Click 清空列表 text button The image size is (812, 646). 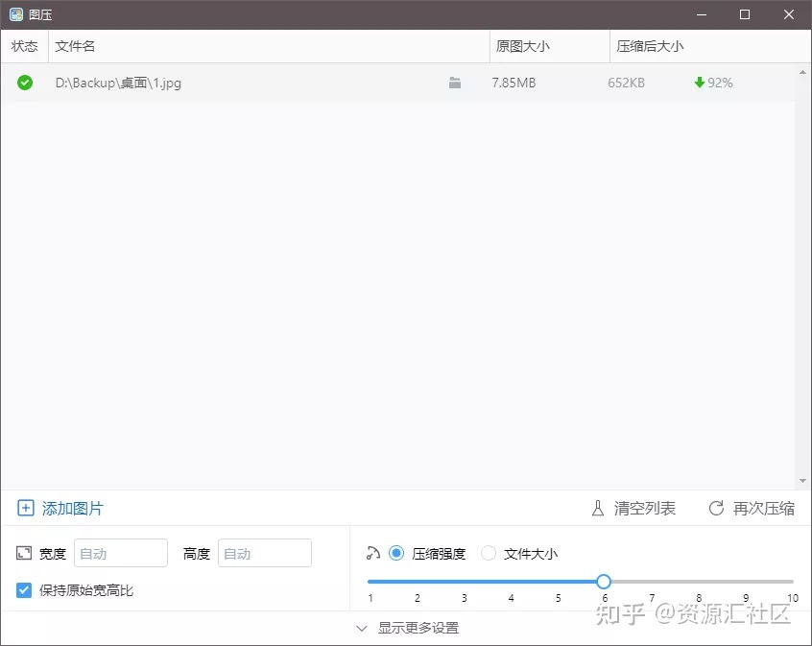tap(645, 508)
